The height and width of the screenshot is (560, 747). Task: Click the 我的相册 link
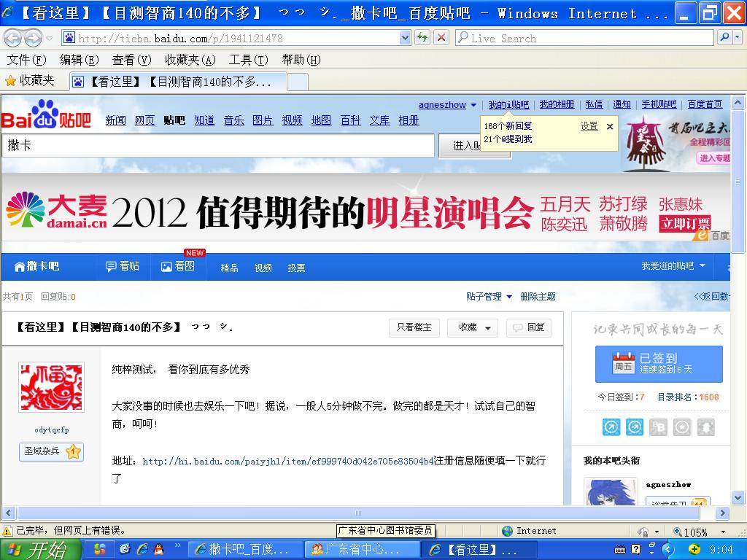(557, 105)
